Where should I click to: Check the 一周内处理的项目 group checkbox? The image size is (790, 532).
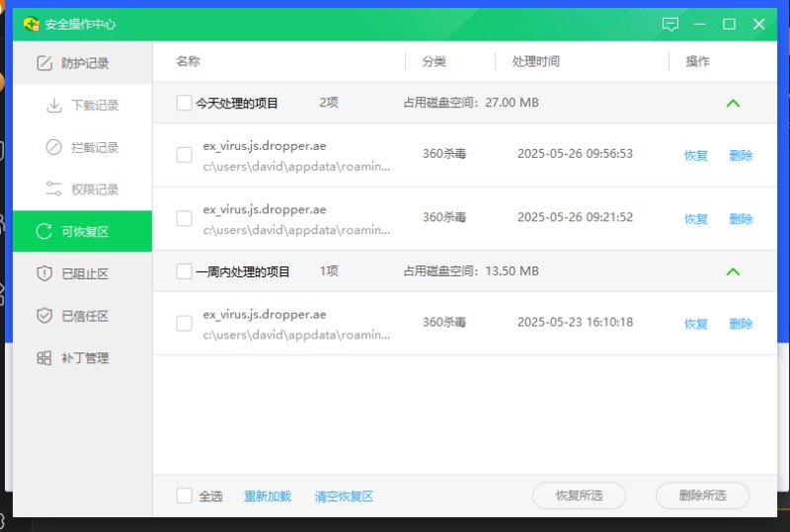[x=184, y=270]
